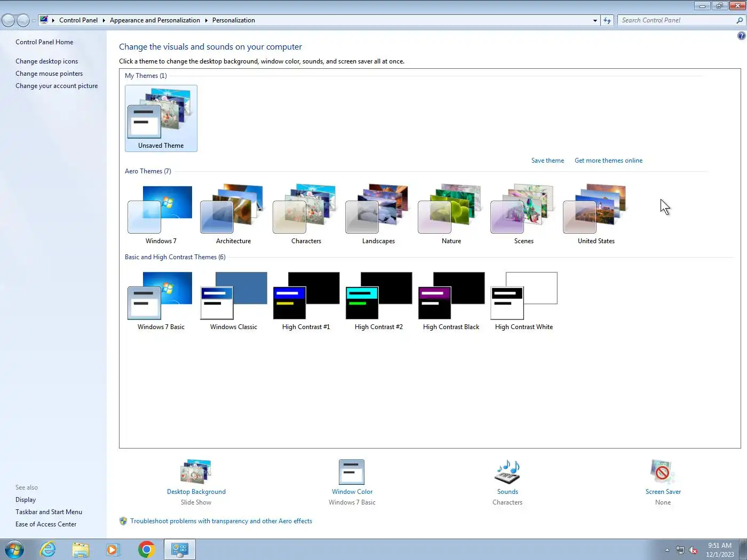Apply the Characters theme
Image resolution: width=747 pixels, height=560 pixels.
306,214
